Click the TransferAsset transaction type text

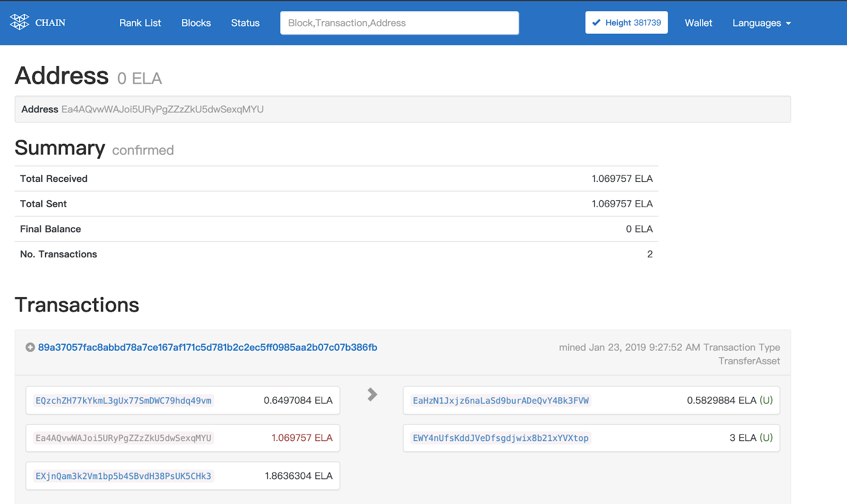[749, 361]
